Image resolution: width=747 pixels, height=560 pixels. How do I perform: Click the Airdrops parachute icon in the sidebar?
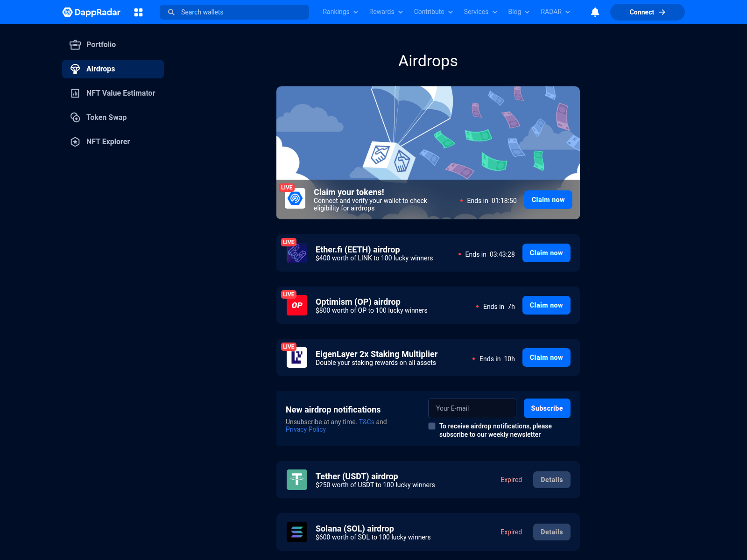click(75, 69)
